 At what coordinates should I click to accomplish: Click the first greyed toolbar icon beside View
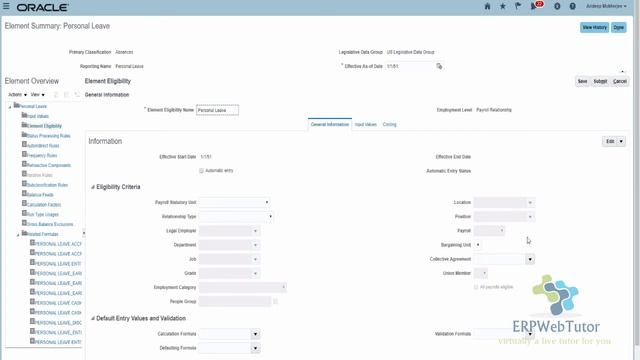point(56,95)
